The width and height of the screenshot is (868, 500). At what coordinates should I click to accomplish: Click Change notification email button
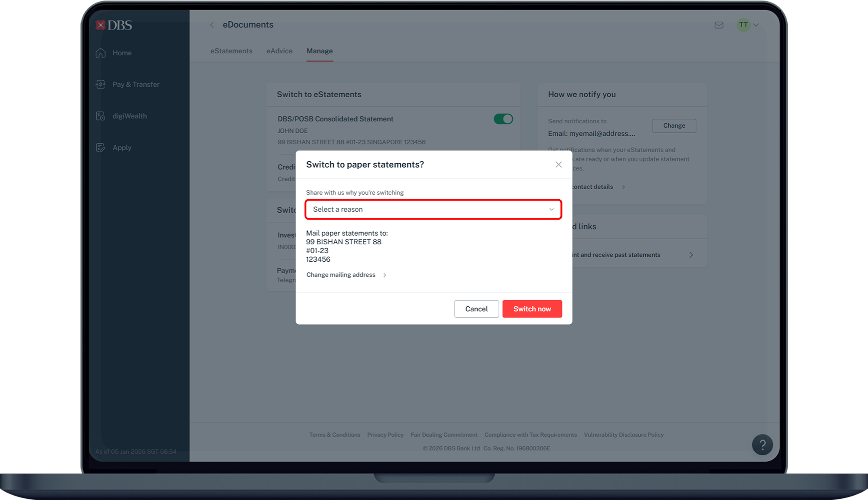pyautogui.click(x=674, y=126)
